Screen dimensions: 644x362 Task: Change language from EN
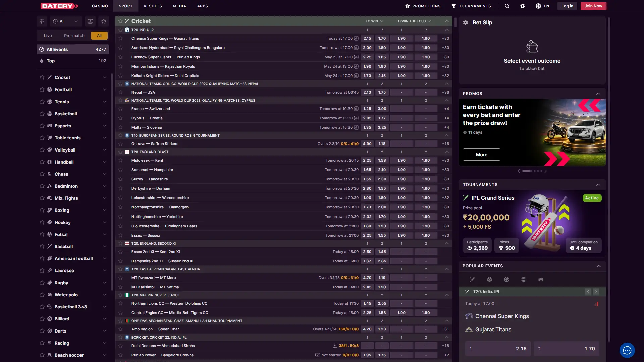(x=542, y=6)
